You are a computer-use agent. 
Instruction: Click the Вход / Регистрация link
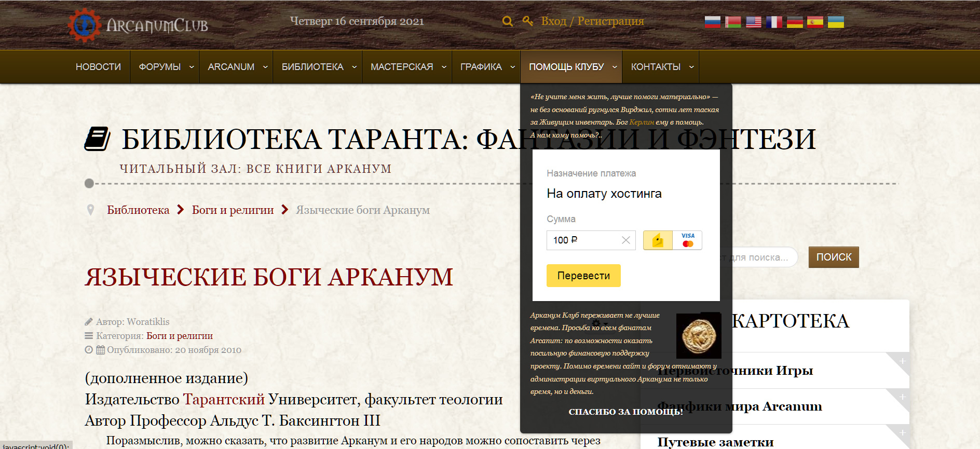click(592, 21)
